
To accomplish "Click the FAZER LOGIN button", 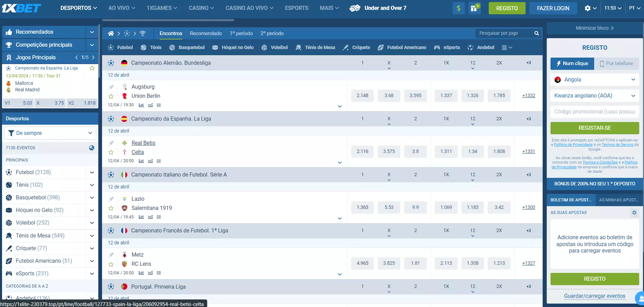I will tap(553, 8).
